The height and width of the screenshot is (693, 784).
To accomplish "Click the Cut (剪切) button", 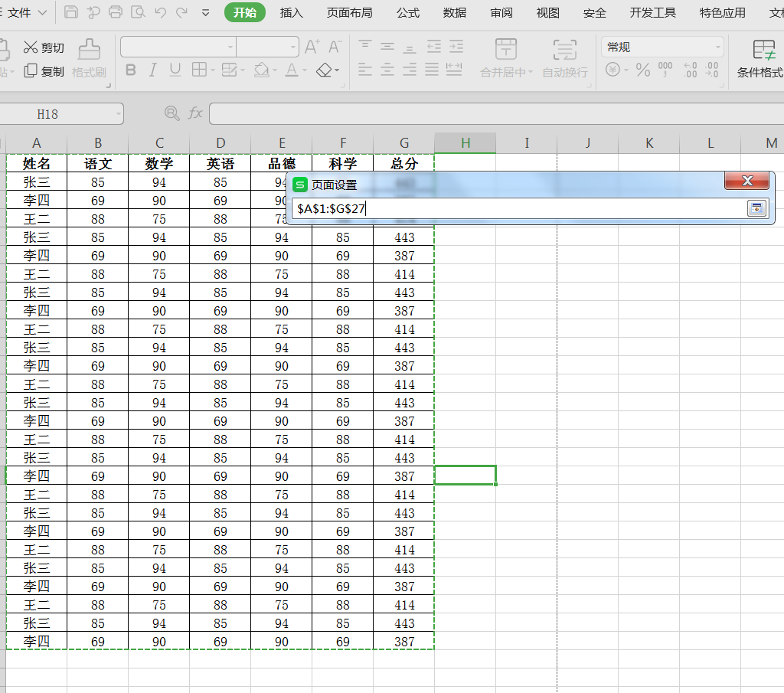I will [x=44, y=47].
